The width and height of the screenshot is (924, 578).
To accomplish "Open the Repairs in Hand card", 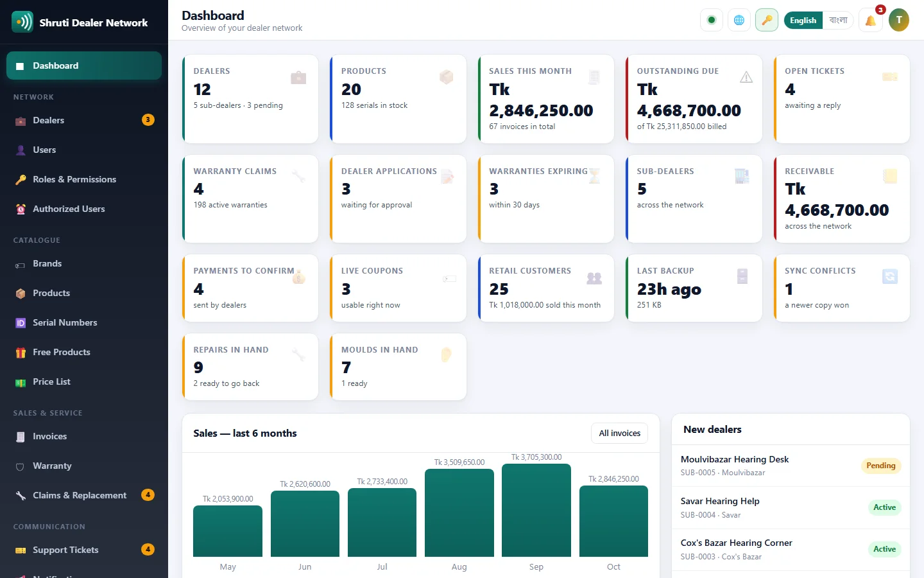I will tap(250, 367).
